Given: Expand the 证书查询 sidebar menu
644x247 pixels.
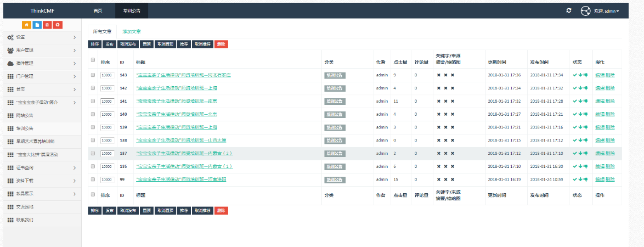Looking at the screenshot, I should pos(41,167).
